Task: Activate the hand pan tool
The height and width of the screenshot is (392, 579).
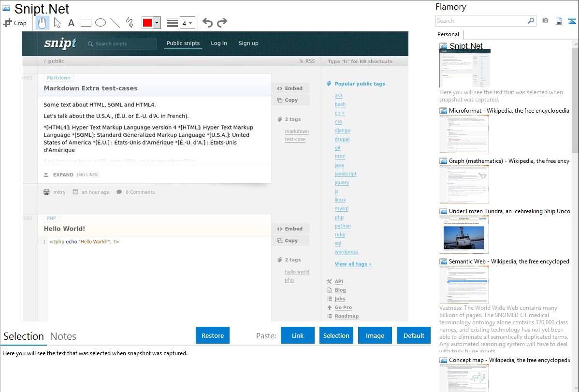Action: click(42, 23)
